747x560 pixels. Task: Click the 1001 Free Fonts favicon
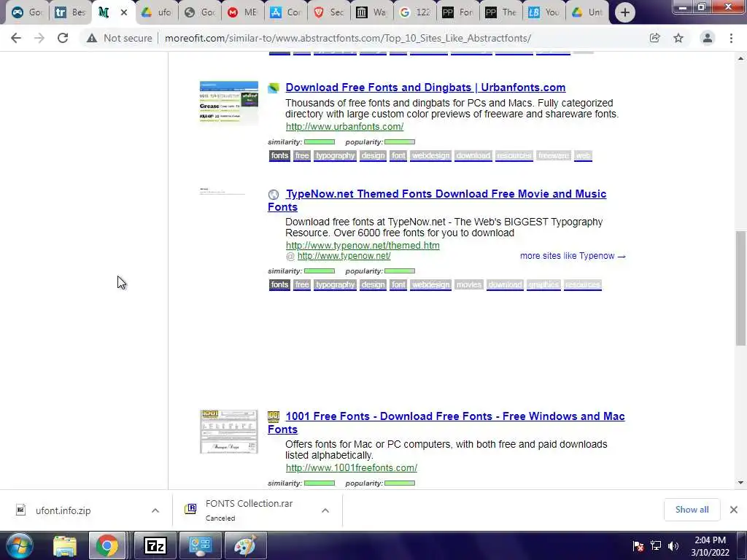click(x=274, y=416)
